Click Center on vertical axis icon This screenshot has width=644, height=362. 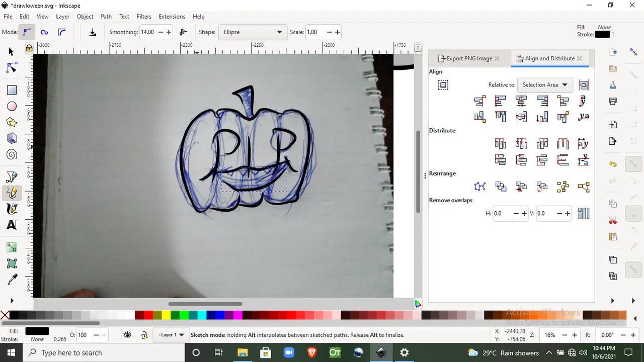pos(521,101)
